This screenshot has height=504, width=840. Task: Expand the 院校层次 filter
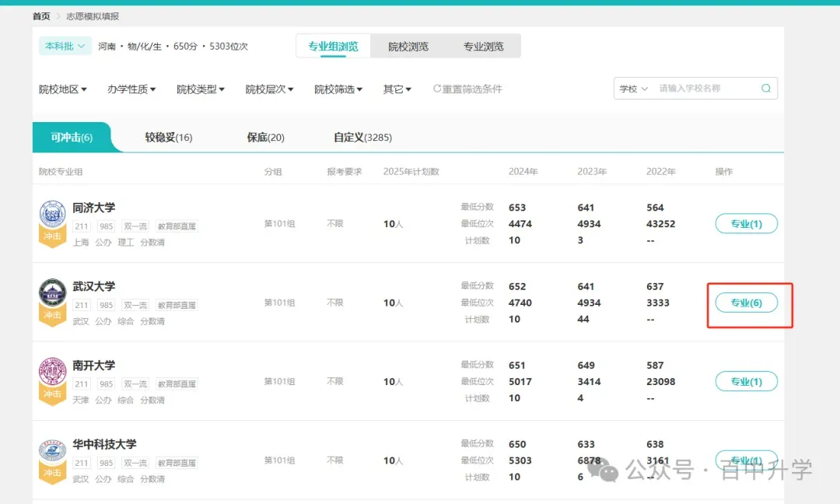point(269,89)
